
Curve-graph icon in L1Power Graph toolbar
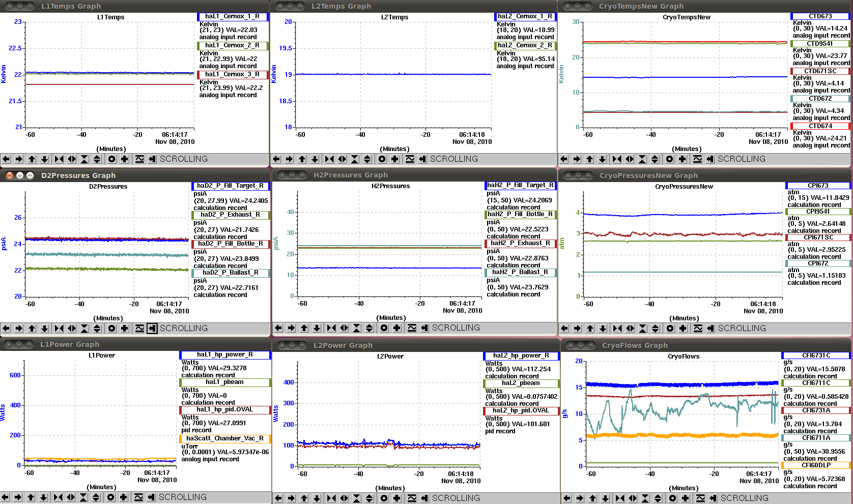tap(138, 497)
